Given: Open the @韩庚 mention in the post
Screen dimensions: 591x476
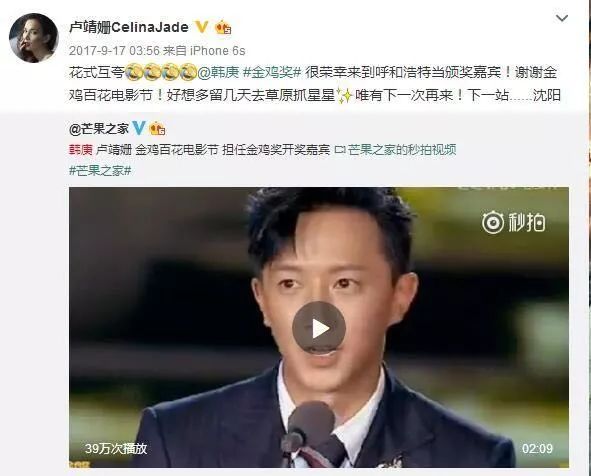Looking at the screenshot, I should pos(219,72).
